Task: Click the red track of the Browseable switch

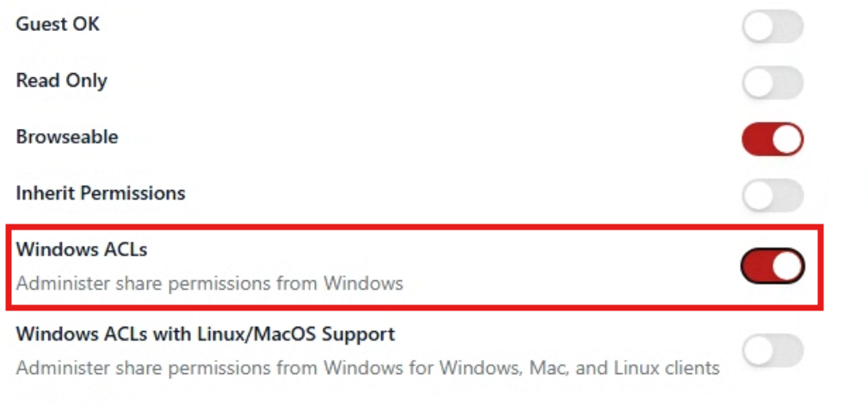Action: [x=756, y=139]
